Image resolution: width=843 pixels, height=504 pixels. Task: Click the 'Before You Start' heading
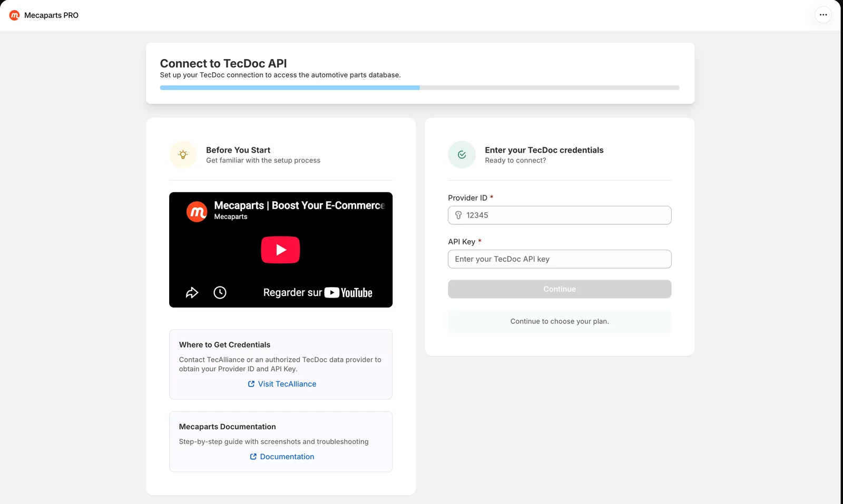[x=238, y=150]
